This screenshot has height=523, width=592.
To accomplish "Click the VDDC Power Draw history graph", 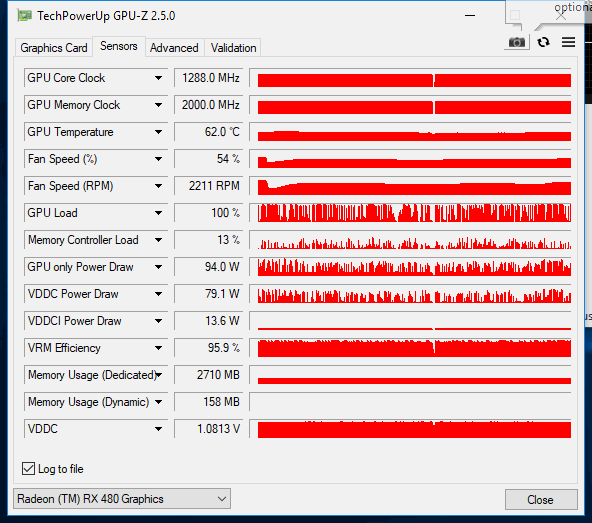I will (411, 294).
